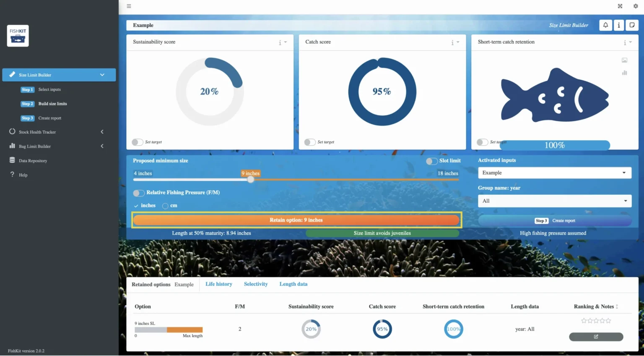The width and height of the screenshot is (644, 356).
Task: Open the sticky note icon in the header
Action: tap(632, 25)
